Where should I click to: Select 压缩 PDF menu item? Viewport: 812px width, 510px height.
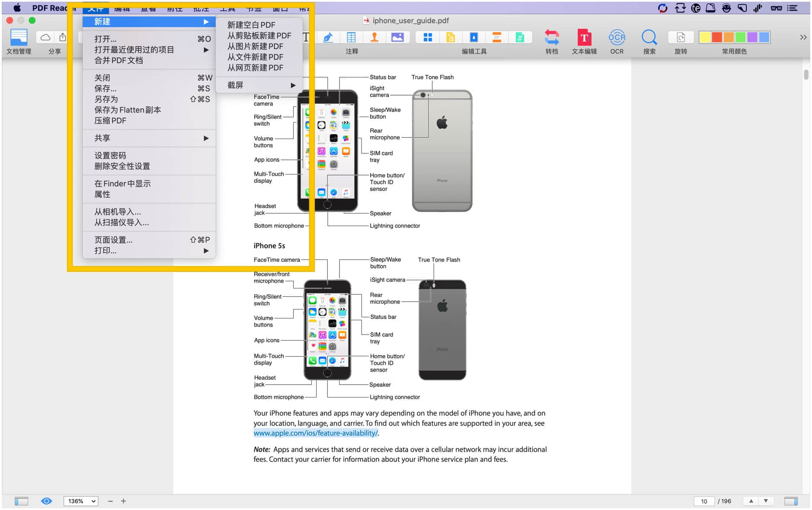pyautogui.click(x=149, y=121)
